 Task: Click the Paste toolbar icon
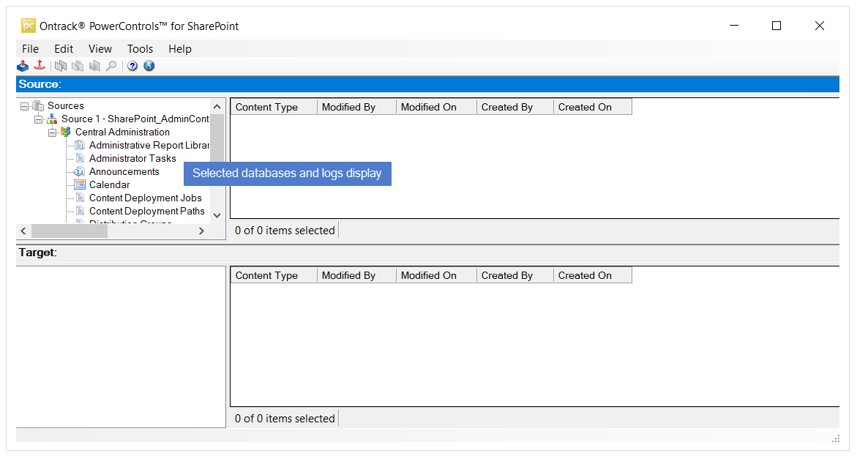pyautogui.click(x=78, y=66)
